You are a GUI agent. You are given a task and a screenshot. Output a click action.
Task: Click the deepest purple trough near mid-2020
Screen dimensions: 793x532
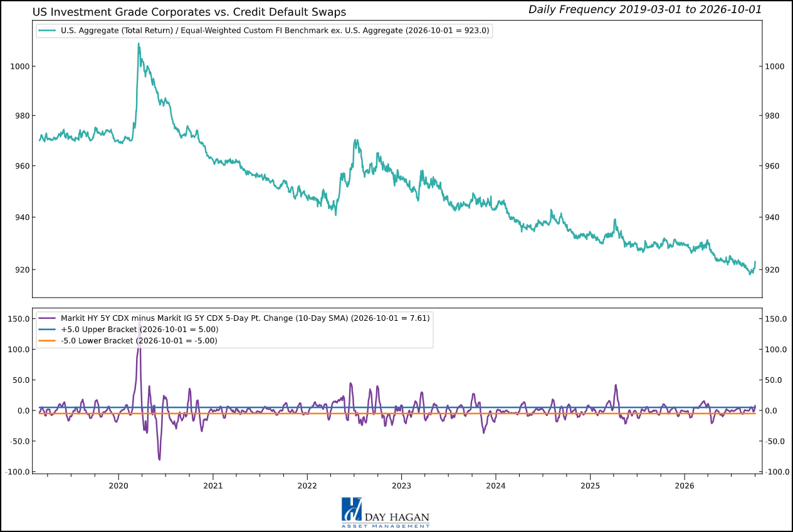(159, 459)
